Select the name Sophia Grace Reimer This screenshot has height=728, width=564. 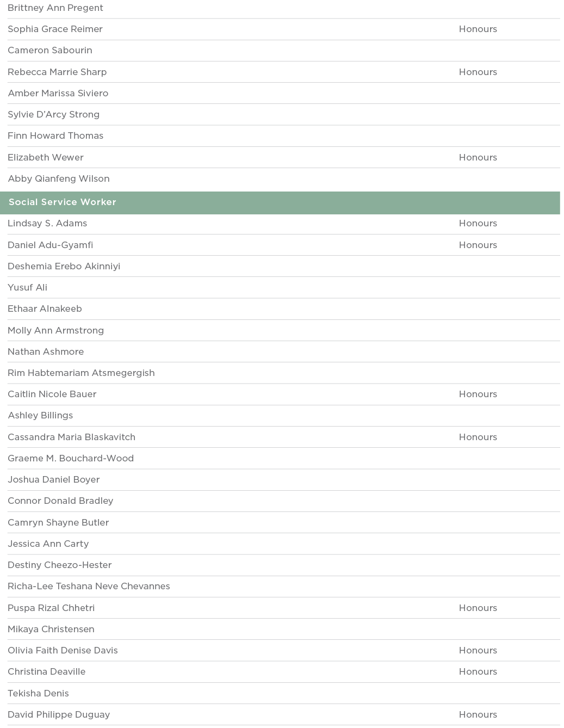tap(55, 29)
